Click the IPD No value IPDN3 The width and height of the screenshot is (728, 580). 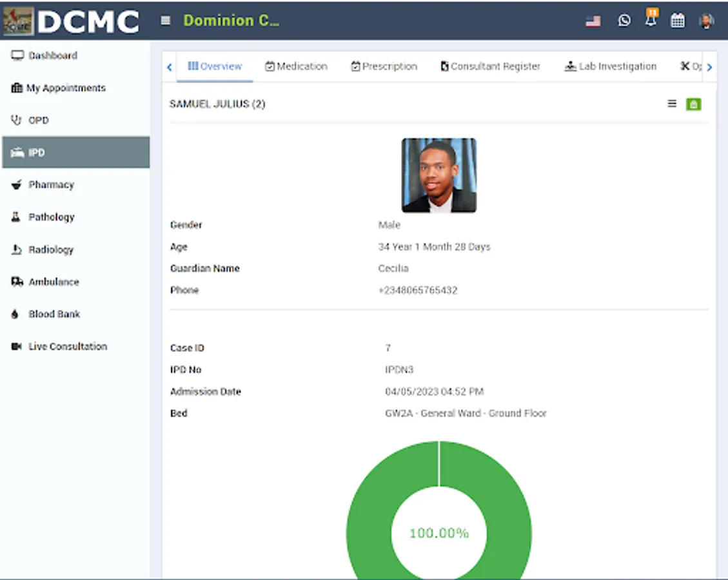click(x=399, y=370)
